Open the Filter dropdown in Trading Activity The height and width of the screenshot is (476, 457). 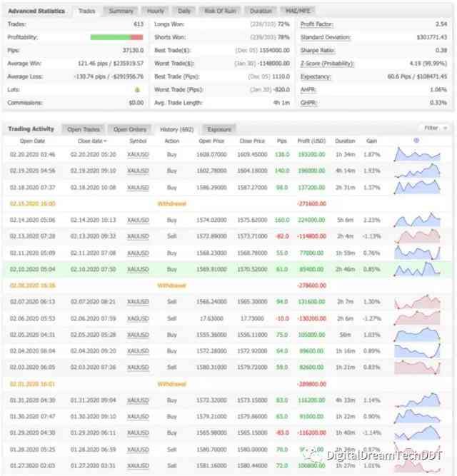pos(433,128)
